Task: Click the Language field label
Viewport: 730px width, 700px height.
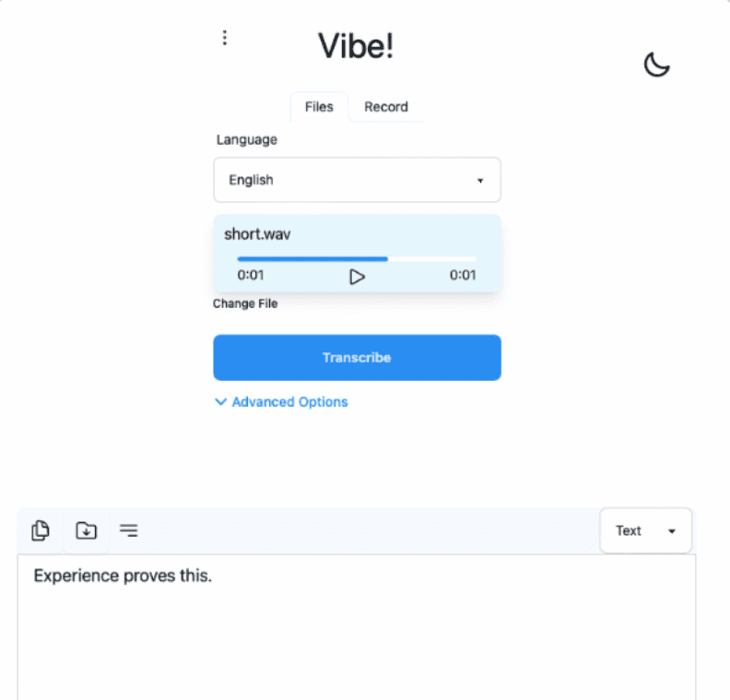Action: click(x=247, y=140)
